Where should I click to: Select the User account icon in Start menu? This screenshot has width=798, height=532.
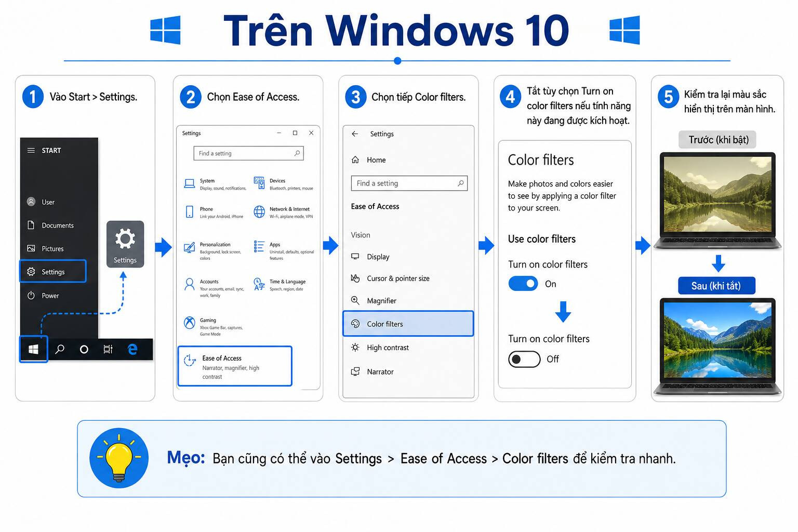pyautogui.click(x=31, y=202)
